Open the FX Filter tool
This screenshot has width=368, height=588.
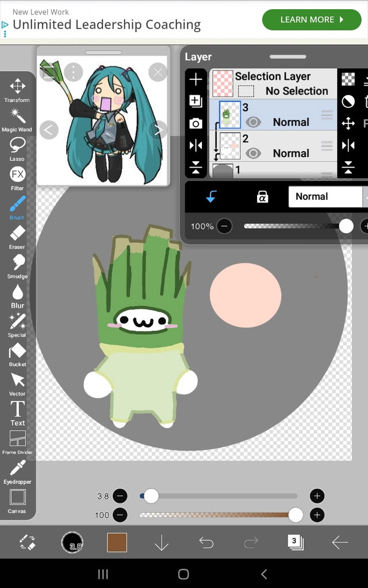coord(17,177)
